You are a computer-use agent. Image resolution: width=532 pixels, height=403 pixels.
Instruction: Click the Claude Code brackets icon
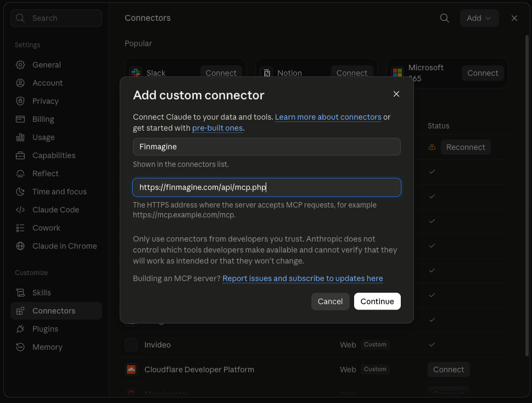(x=20, y=210)
